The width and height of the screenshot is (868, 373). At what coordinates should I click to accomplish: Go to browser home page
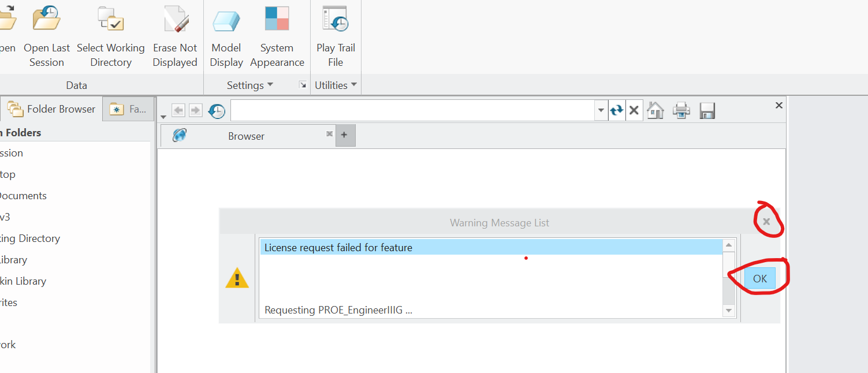pyautogui.click(x=655, y=110)
